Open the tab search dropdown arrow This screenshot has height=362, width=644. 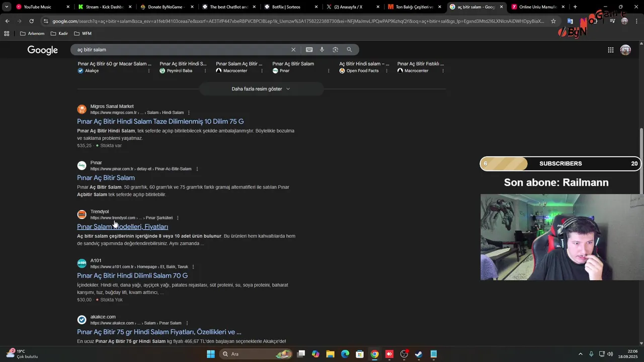[7, 7]
